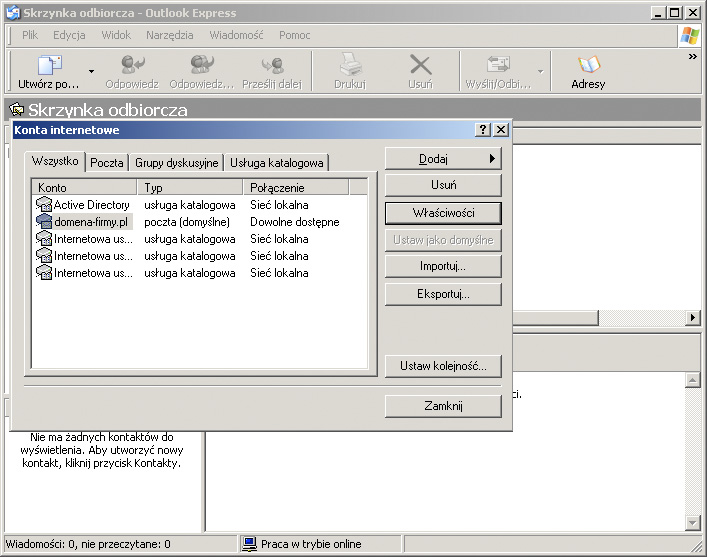Click the Właściwości button
707x557 pixels.
point(443,213)
